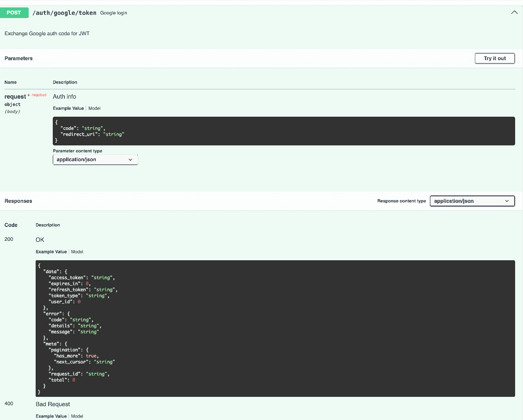Click the request body example JSON block
This screenshot has height=420, width=523.
click(284, 131)
